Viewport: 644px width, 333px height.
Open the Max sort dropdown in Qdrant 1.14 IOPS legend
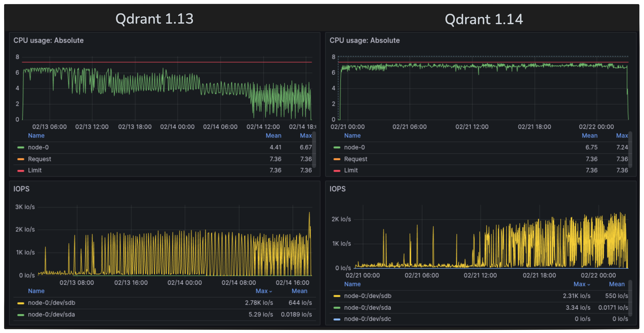click(x=582, y=284)
